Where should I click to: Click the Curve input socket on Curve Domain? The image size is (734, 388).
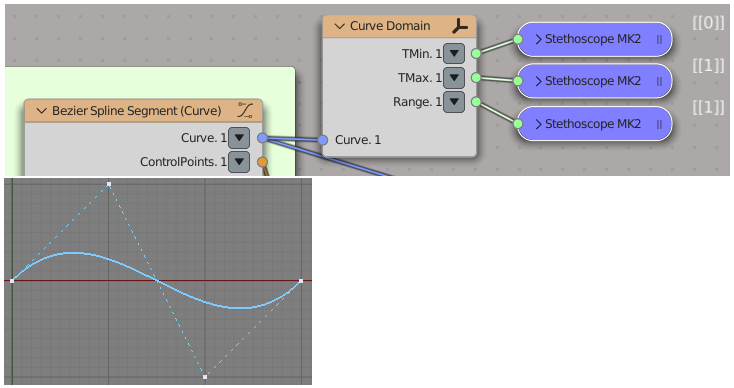pyautogui.click(x=323, y=139)
